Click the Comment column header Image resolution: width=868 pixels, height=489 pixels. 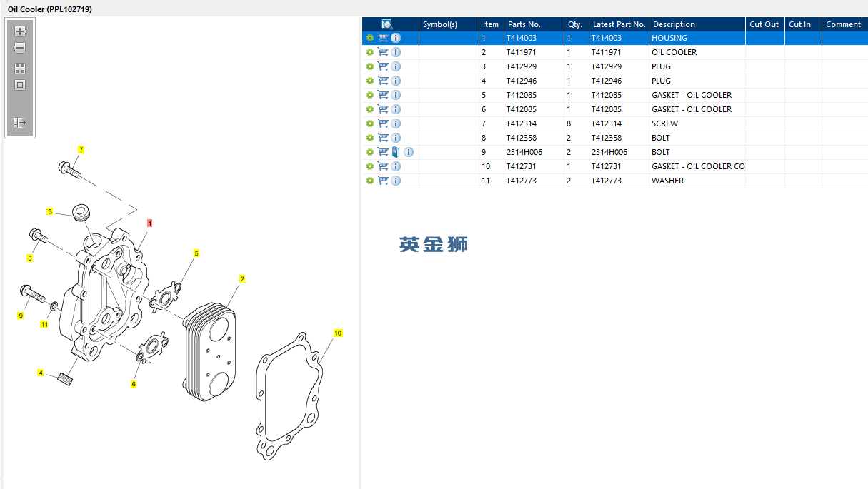pos(844,24)
